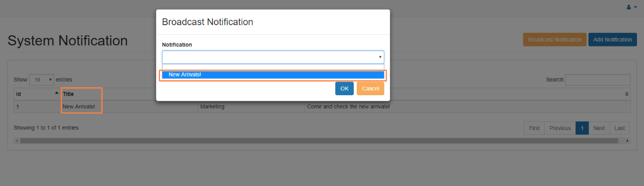This screenshot has height=186, width=644.
Task: Click the Cancel button in dialog
Action: click(370, 89)
